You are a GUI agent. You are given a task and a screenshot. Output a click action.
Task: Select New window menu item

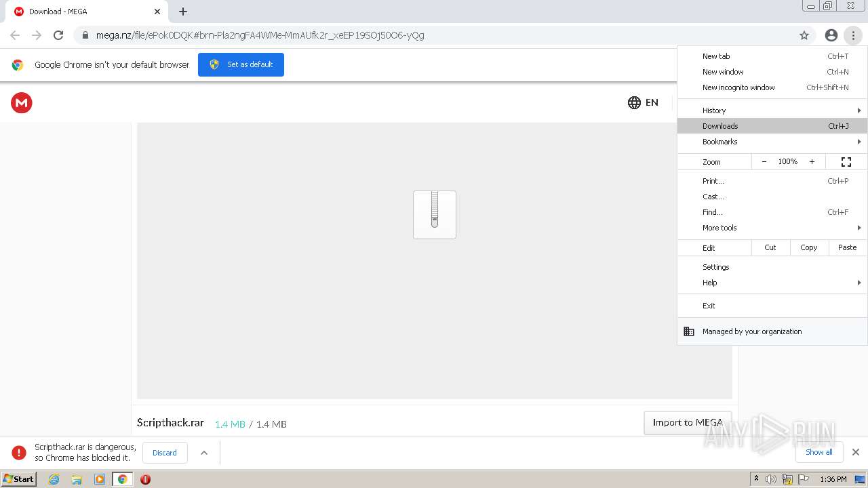pos(772,72)
